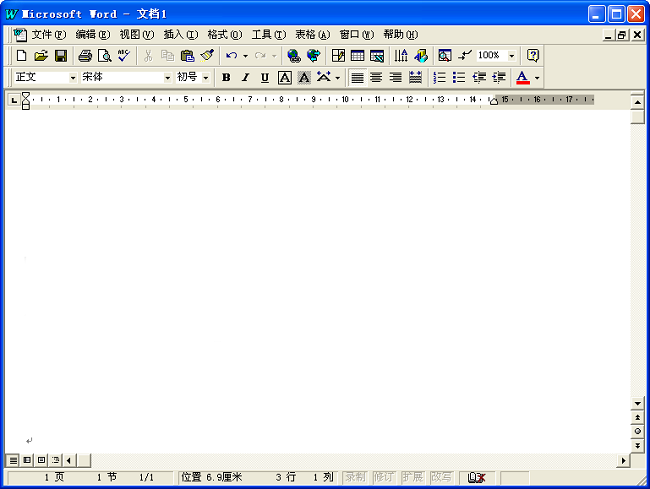
Task: Select the Format Painter brush
Action: pyautogui.click(x=207, y=56)
